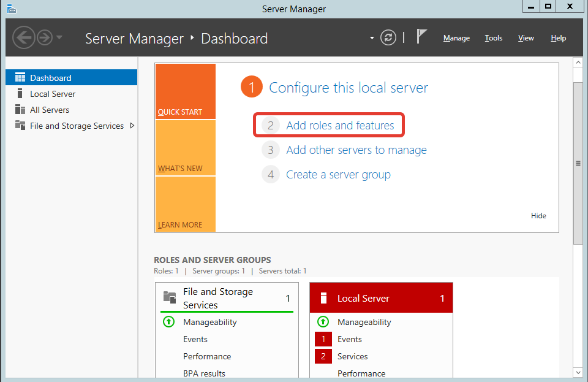Click the Local Server sidebar icon

click(x=20, y=94)
